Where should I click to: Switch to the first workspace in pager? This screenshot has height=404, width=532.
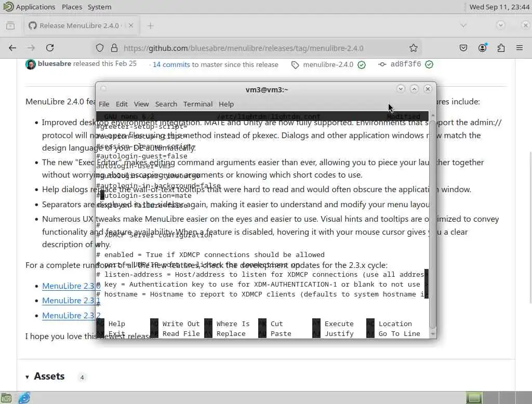coord(474,398)
